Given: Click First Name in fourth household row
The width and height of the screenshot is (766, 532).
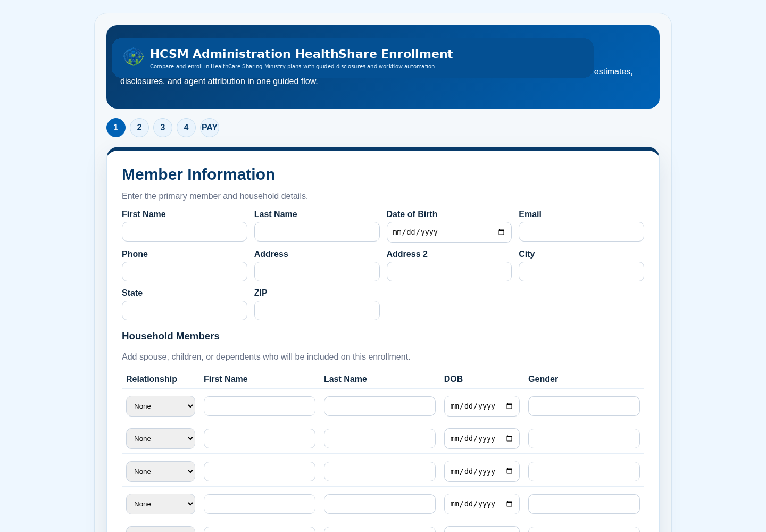Looking at the screenshot, I should [x=260, y=504].
